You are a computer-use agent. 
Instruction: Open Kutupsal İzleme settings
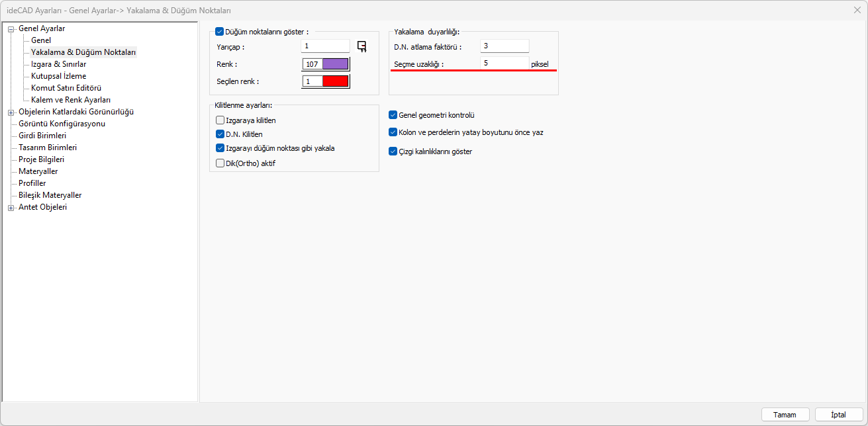point(58,76)
